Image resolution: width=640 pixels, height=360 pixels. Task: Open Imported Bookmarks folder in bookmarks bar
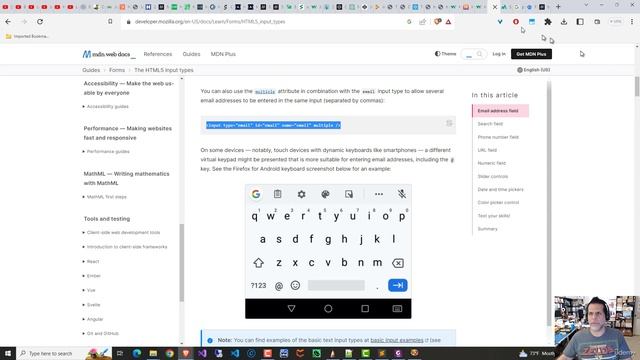pos(27,36)
